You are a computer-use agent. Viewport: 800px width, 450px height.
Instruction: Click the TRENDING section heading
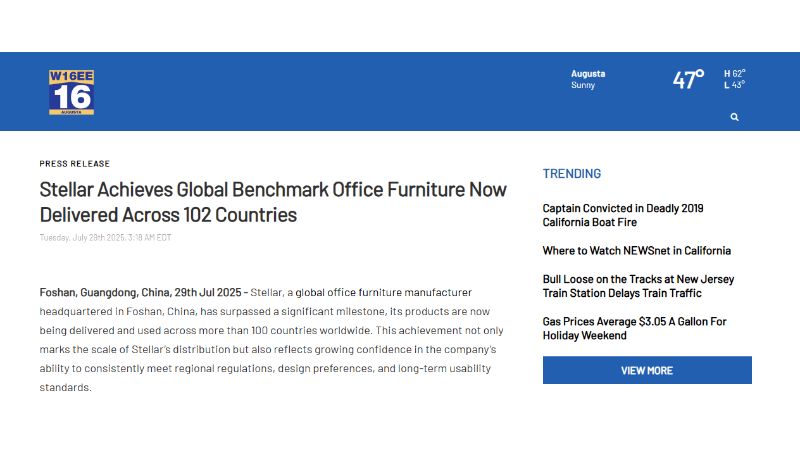tap(572, 174)
